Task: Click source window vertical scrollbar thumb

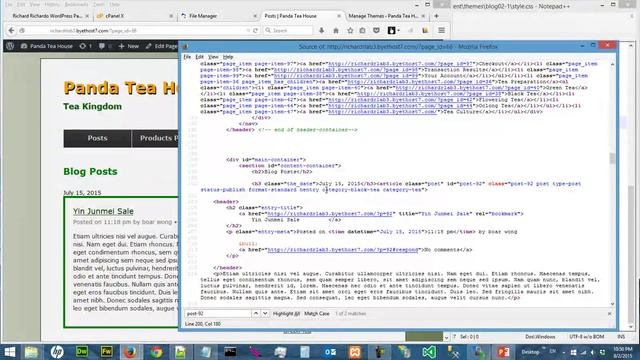Action: (x=612, y=158)
